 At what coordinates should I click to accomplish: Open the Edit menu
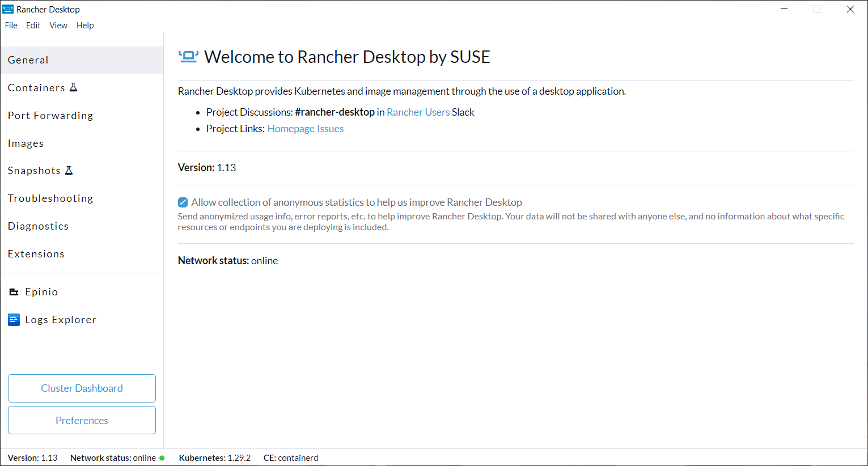(x=33, y=26)
